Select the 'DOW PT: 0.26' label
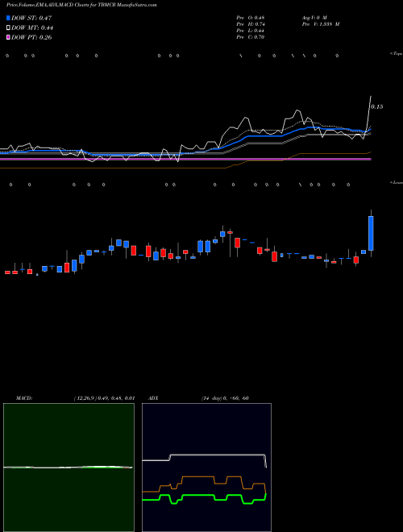403x532 pixels. pyautogui.click(x=31, y=37)
